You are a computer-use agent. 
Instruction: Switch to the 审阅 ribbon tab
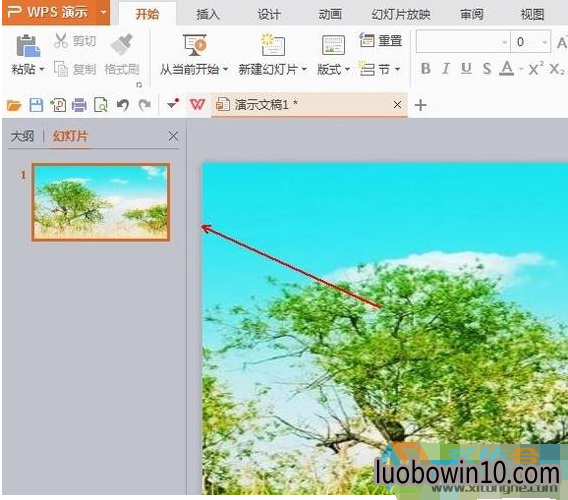(472, 14)
